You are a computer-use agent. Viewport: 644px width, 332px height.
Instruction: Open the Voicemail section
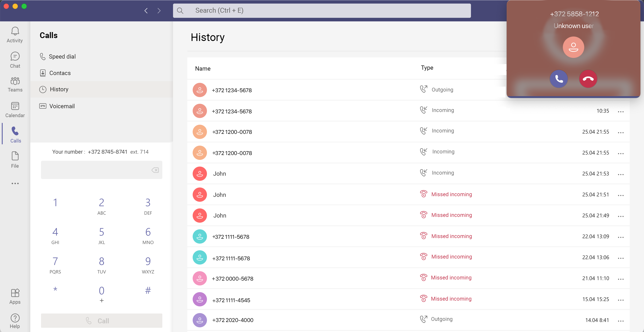[62, 106]
